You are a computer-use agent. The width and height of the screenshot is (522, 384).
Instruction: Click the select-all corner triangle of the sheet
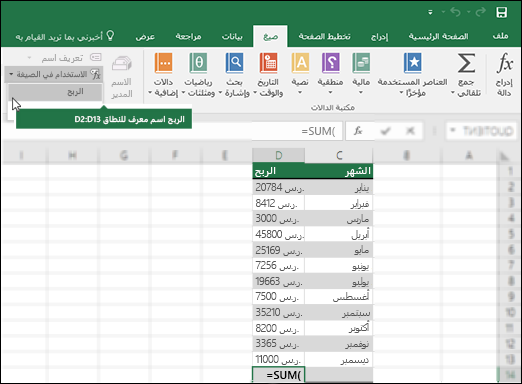click(504, 156)
